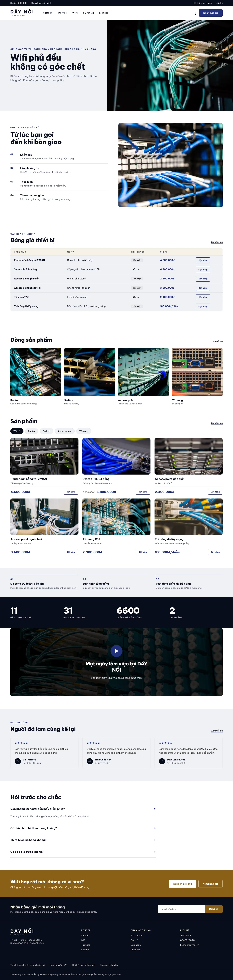Click Đặt hàng on the 3.600.000đ product card
The width and height of the screenshot is (233, 980).
click(71, 552)
